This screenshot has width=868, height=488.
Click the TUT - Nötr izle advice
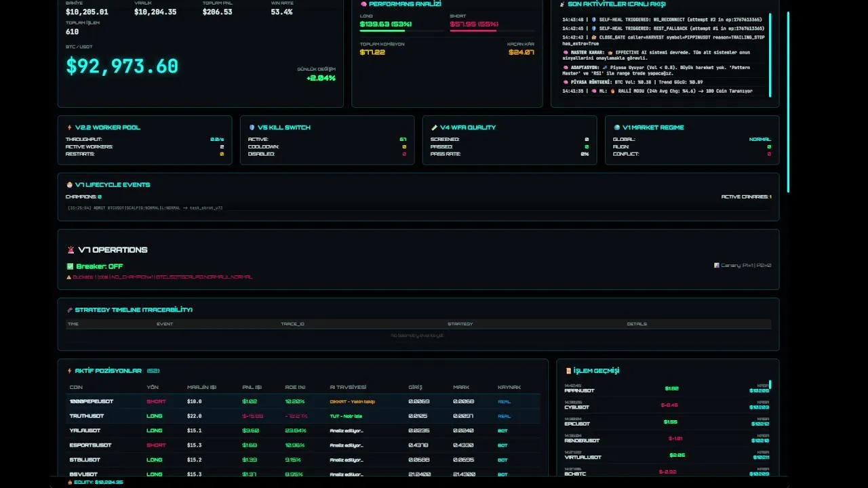(x=346, y=416)
